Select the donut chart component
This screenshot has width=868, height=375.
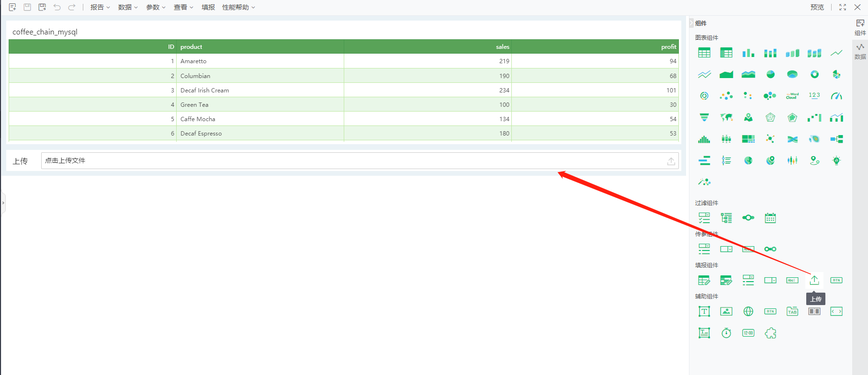coord(814,74)
